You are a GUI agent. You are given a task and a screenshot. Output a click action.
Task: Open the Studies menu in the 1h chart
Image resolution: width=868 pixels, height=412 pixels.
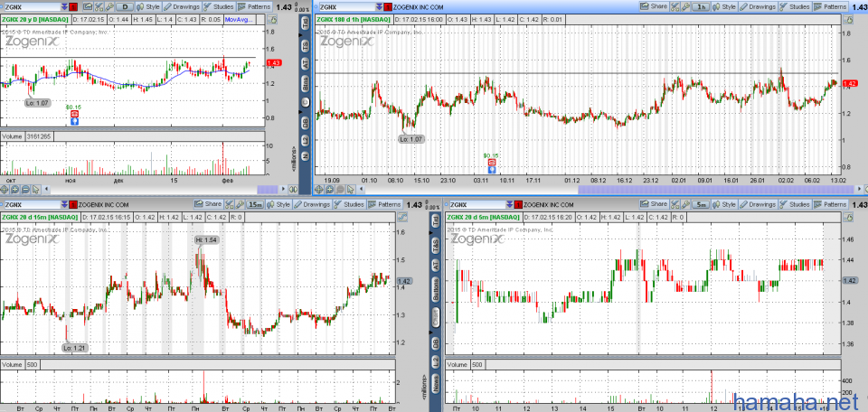pos(794,6)
